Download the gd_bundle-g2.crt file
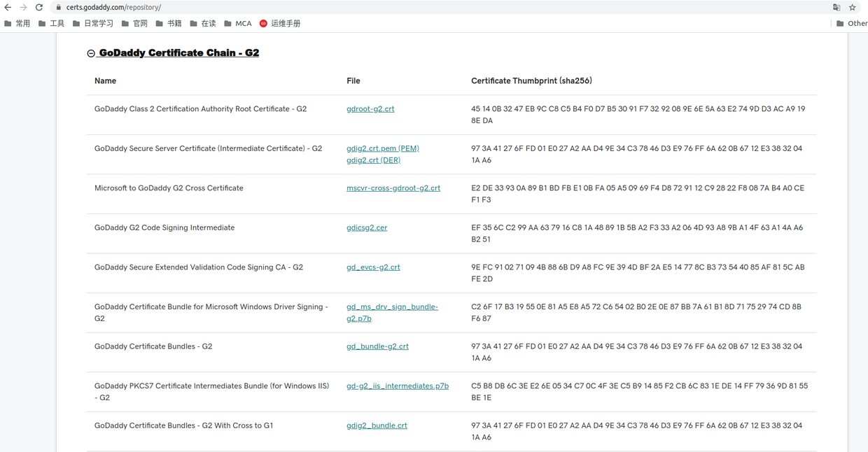 click(x=377, y=346)
